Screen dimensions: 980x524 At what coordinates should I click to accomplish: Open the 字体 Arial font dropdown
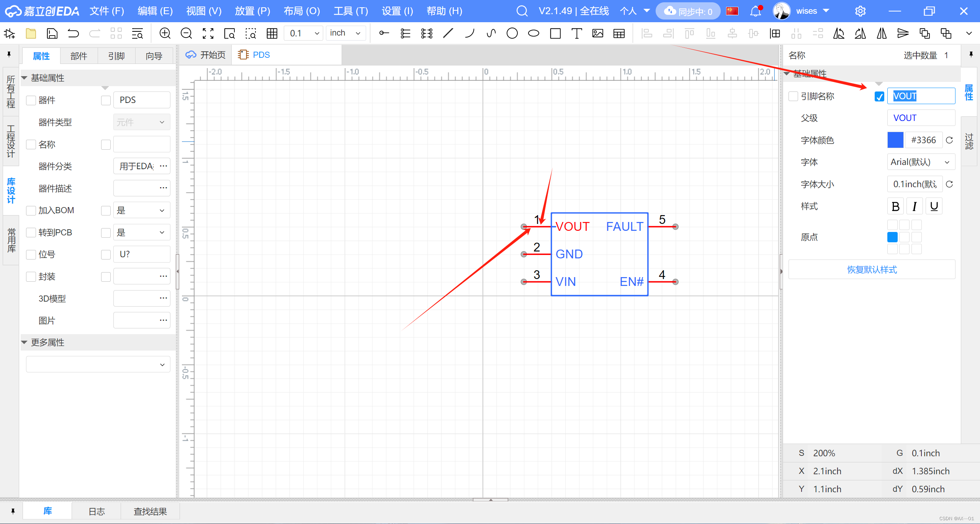tap(920, 162)
